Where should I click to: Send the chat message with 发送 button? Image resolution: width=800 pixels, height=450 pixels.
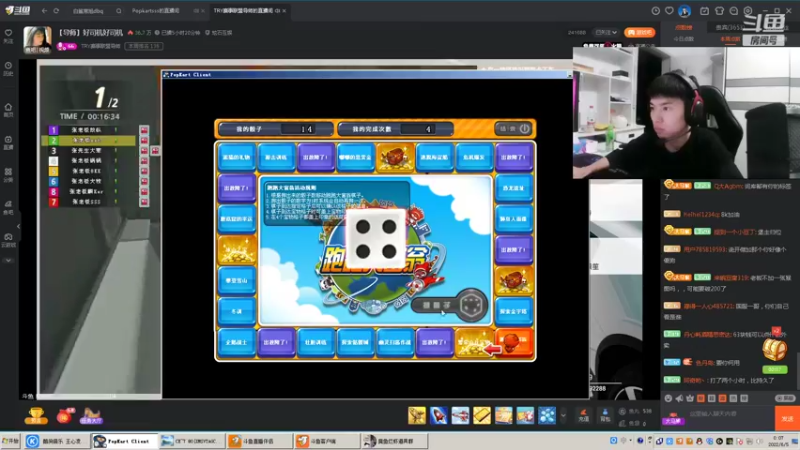[x=787, y=418]
